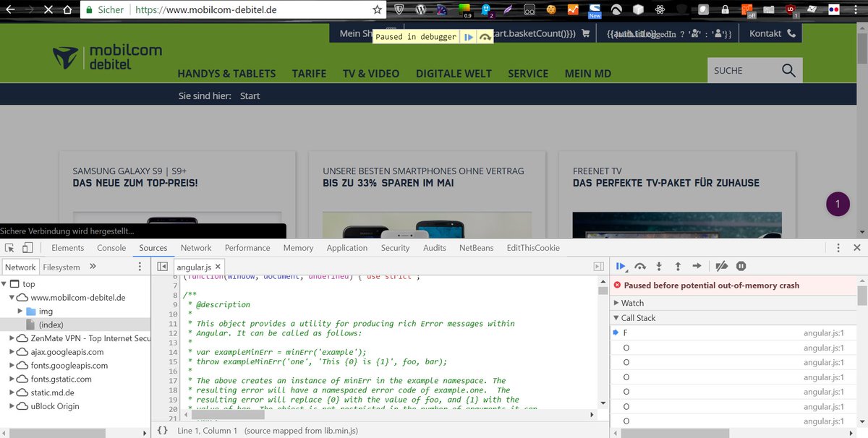Click the website search magnifier icon
Viewport: 868px width, 438px height.
(x=788, y=70)
